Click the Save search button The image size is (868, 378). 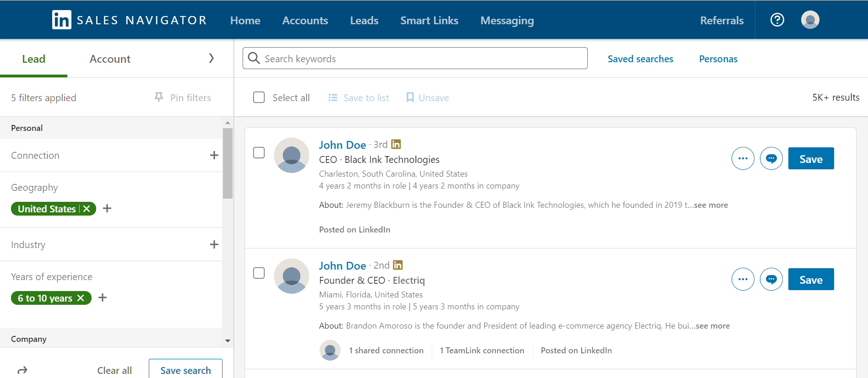185,369
